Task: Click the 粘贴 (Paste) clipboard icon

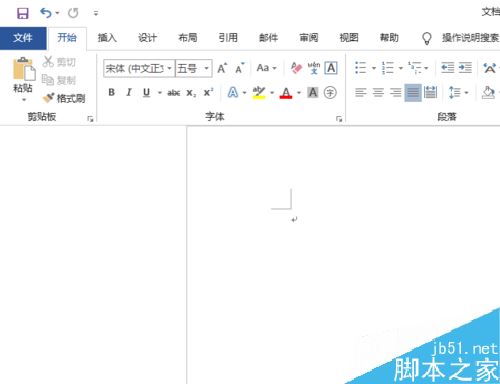Action: 23,69
